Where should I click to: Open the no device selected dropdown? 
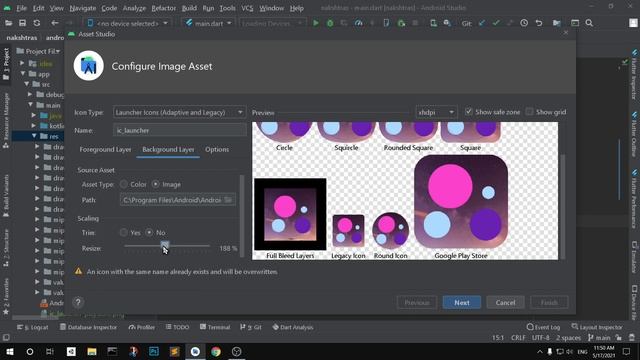pos(127,23)
